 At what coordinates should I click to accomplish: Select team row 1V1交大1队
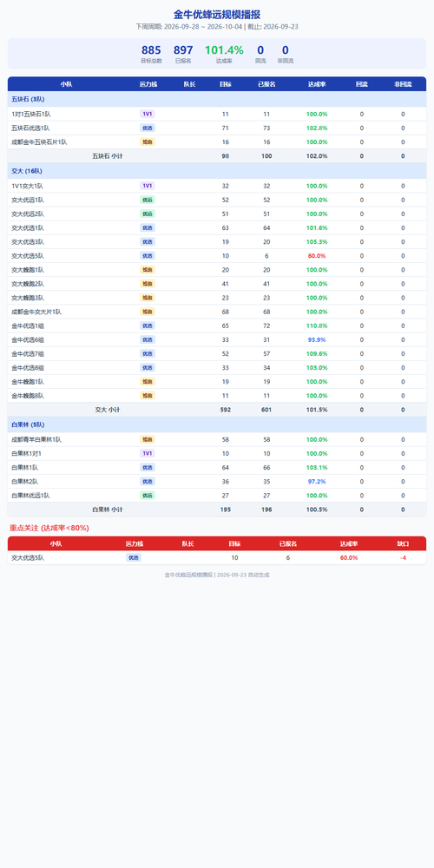point(217,186)
